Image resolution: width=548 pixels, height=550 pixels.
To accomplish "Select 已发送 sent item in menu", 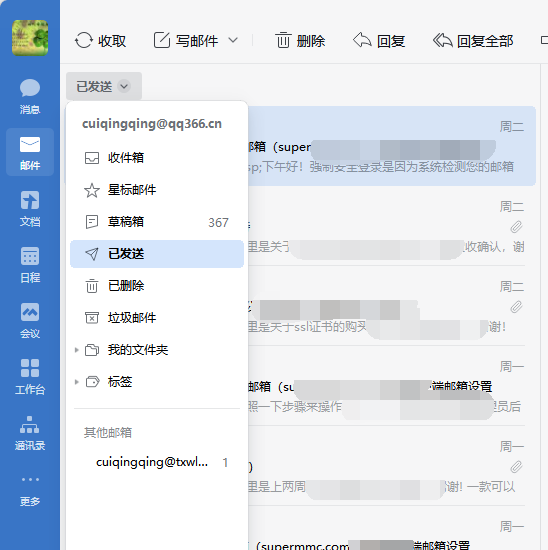I will pyautogui.click(x=157, y=254).
